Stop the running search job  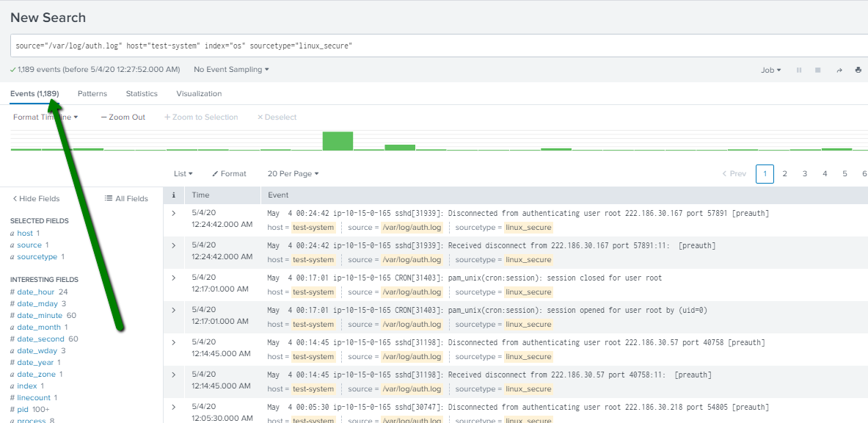(x=817, y=70)
